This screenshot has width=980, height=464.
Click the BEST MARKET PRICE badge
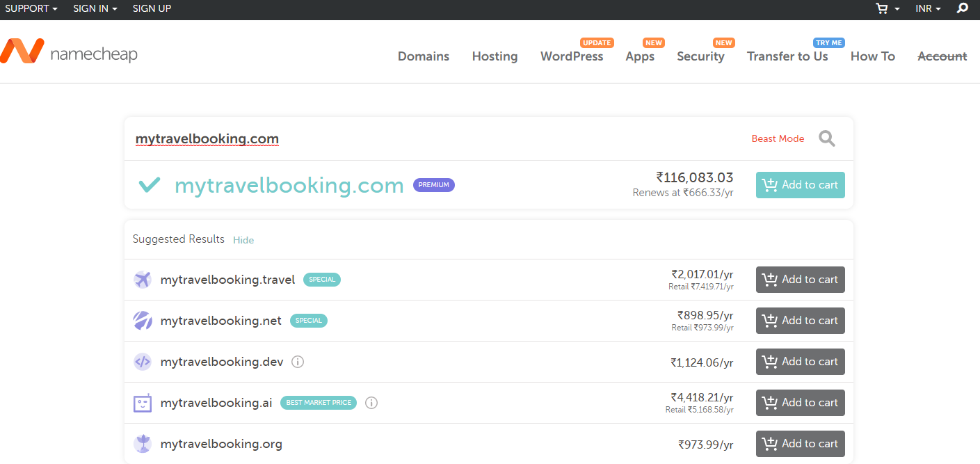point(319,403)
